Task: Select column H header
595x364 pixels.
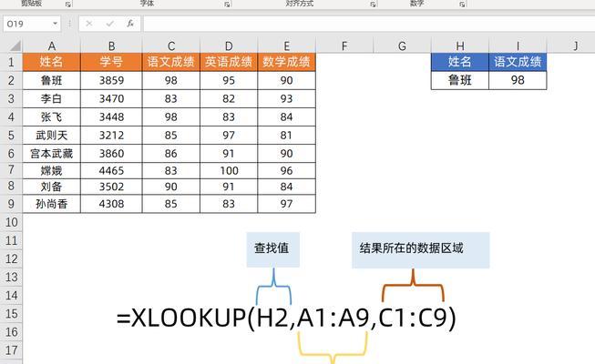Action: [460, 45]
